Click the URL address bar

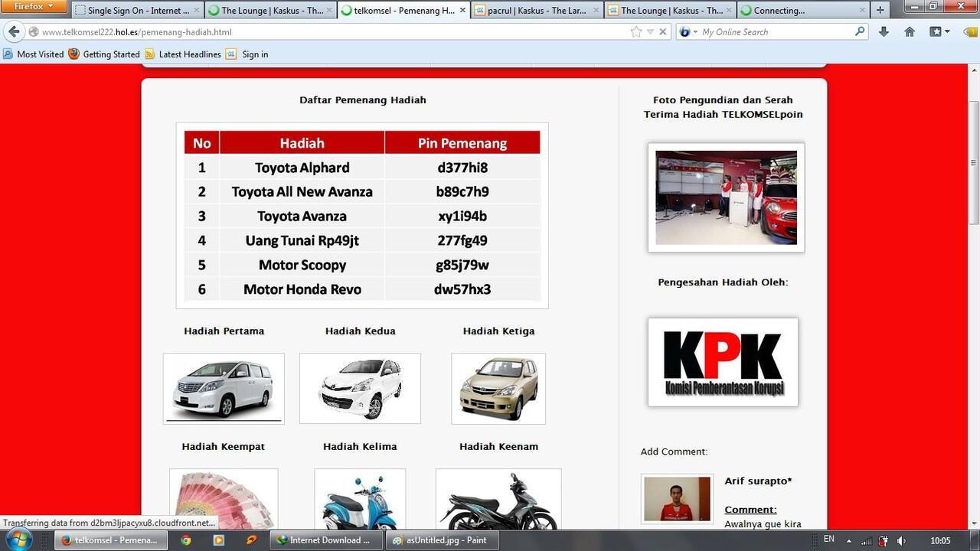[329, 32]
